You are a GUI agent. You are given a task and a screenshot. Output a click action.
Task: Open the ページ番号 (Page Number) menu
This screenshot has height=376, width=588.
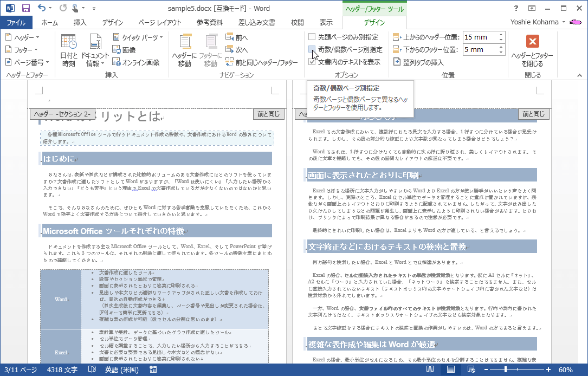[x=28, y=62]
